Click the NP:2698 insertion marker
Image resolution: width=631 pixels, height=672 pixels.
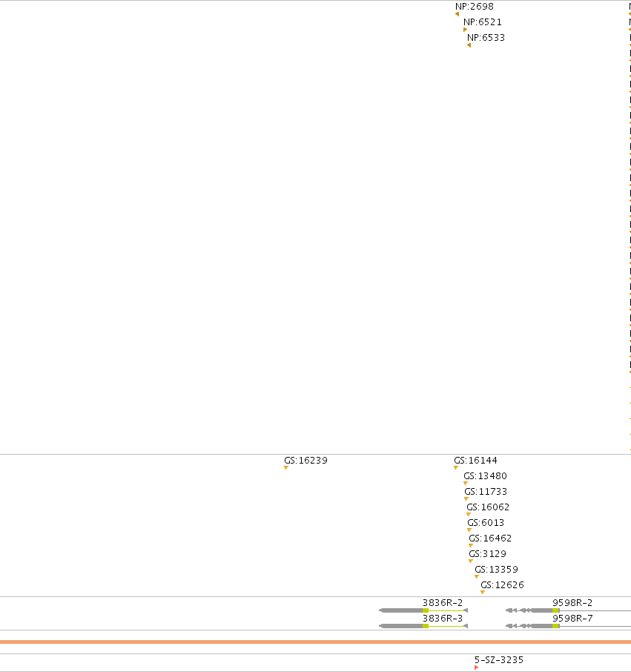pyautogui.click(x=457, y=14)
